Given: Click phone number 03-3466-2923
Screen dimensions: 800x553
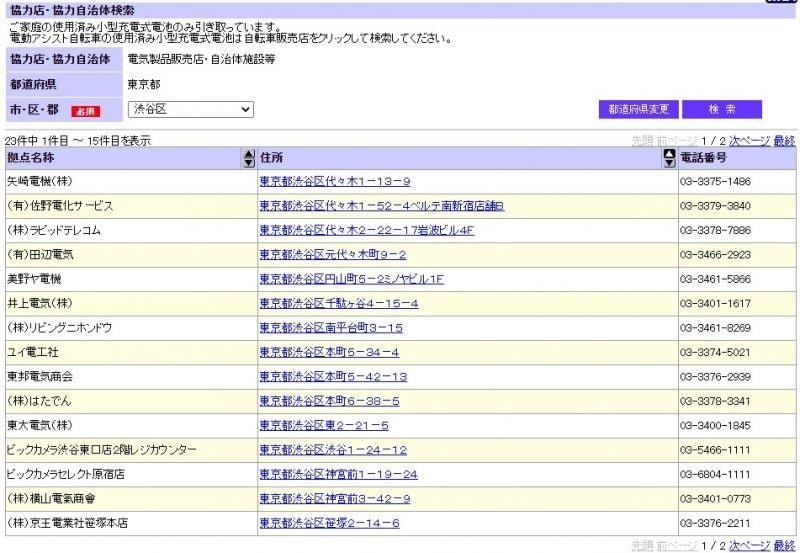Looking at the screenshot, I should point(715,255).
